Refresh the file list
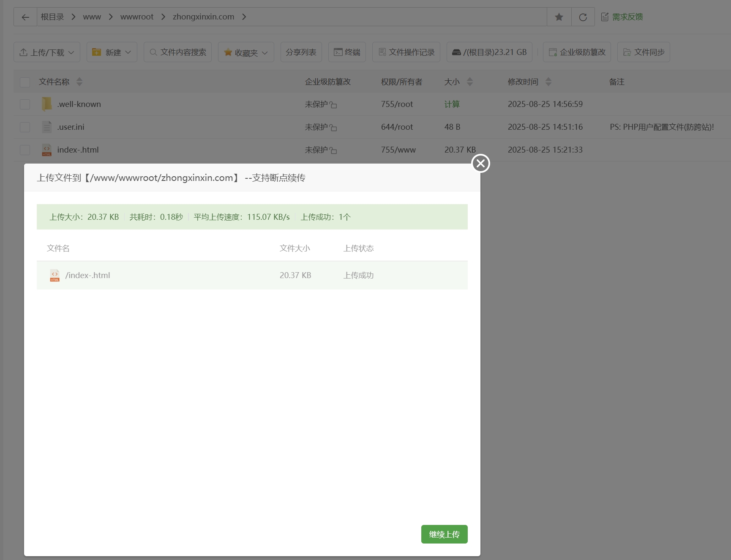Screen dimensions: 731x560 tap(583, 17)
